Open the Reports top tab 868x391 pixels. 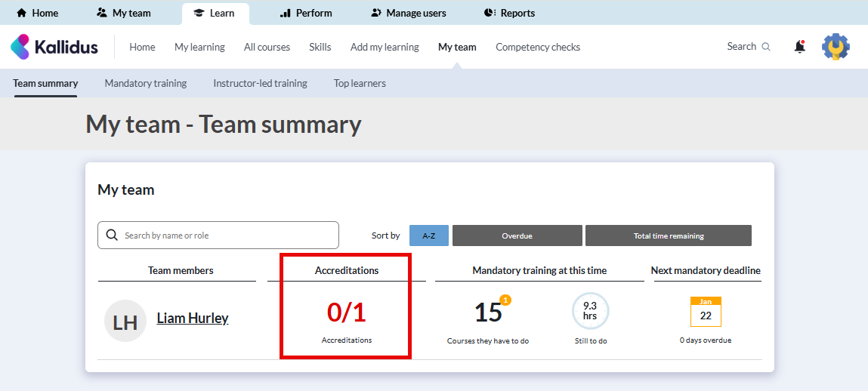(x=509, y=13)
